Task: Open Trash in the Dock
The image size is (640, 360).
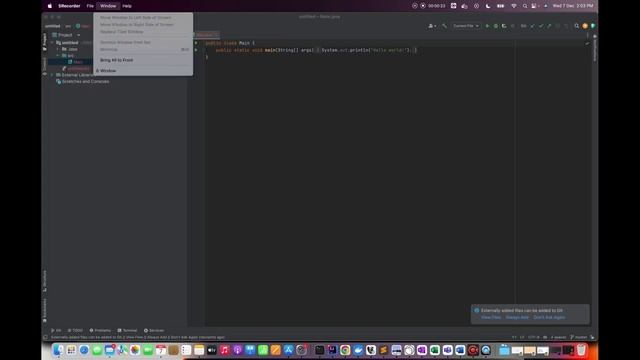Action: click(581, 350)
